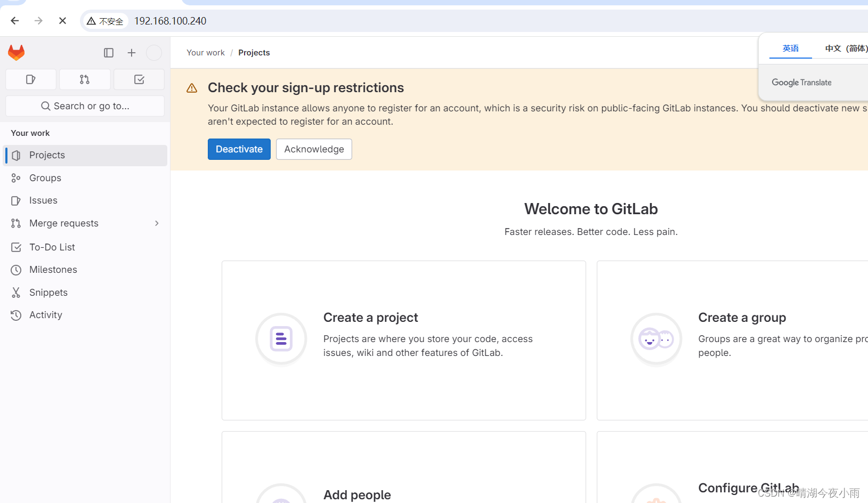868x503 pixels.
Task: Open to-do items shortcut icon
Action: [139, 79]
